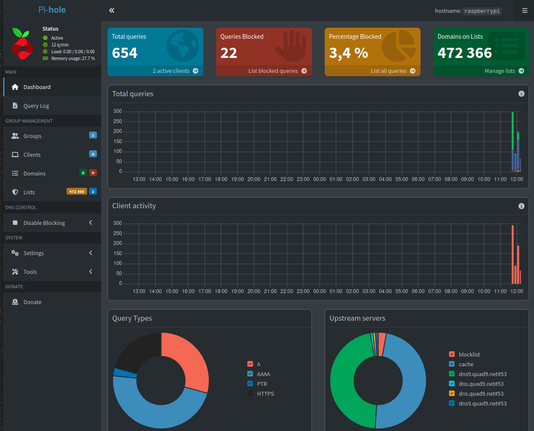Click the Clients laptop icon

click(15, 155)
